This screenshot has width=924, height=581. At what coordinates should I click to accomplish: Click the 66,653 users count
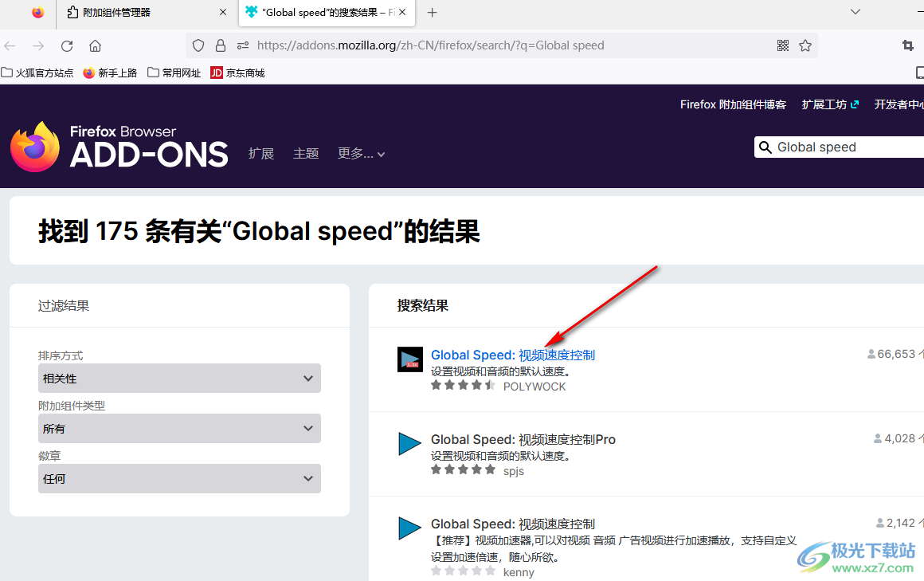click(x=895, y=354)
